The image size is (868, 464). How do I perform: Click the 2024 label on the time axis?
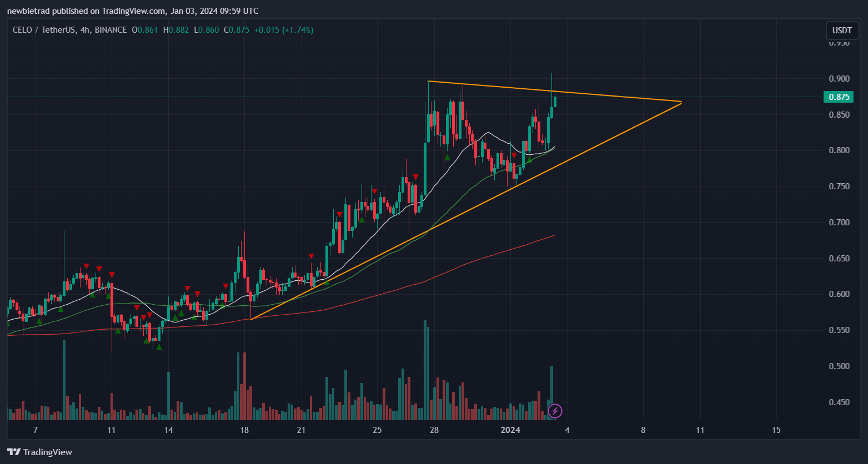click(510, 430)
